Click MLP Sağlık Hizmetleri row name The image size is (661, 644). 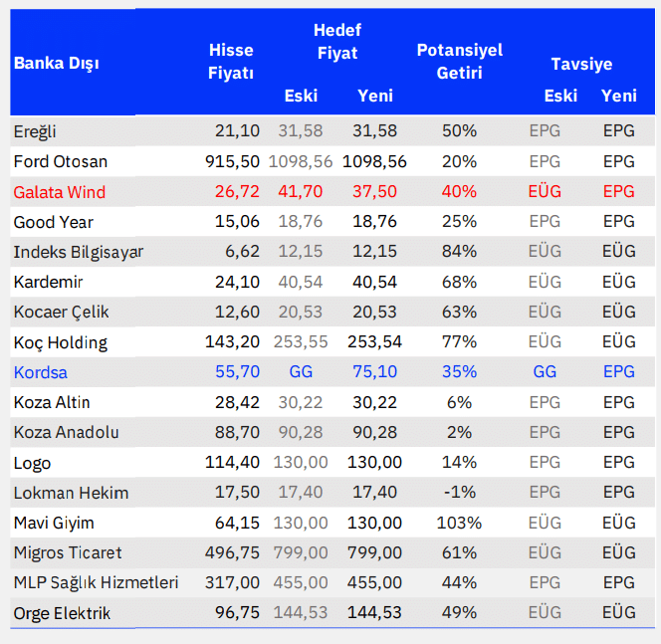pos(97,583)
